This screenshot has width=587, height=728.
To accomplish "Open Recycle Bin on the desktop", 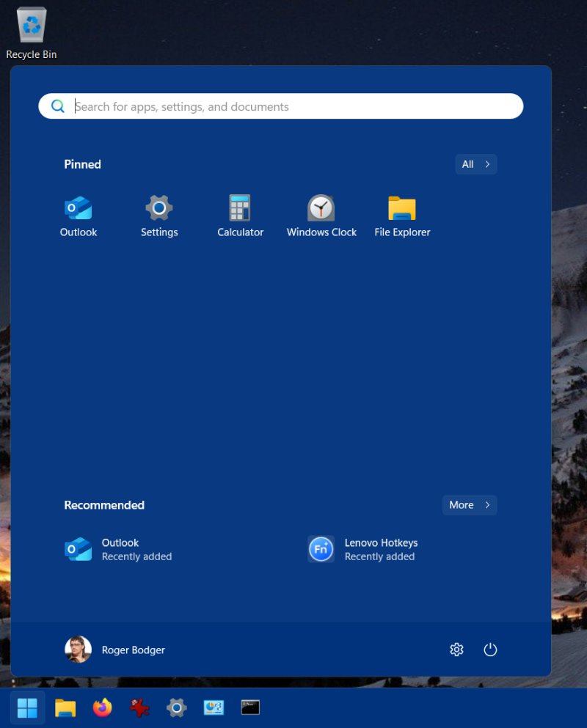I will 31,24.
